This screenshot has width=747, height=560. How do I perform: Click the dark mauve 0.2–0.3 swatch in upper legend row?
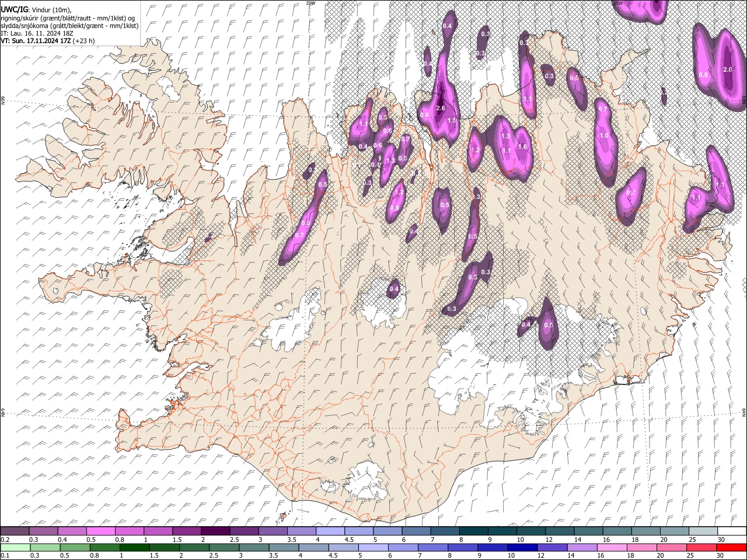click(x=15, y=531)
